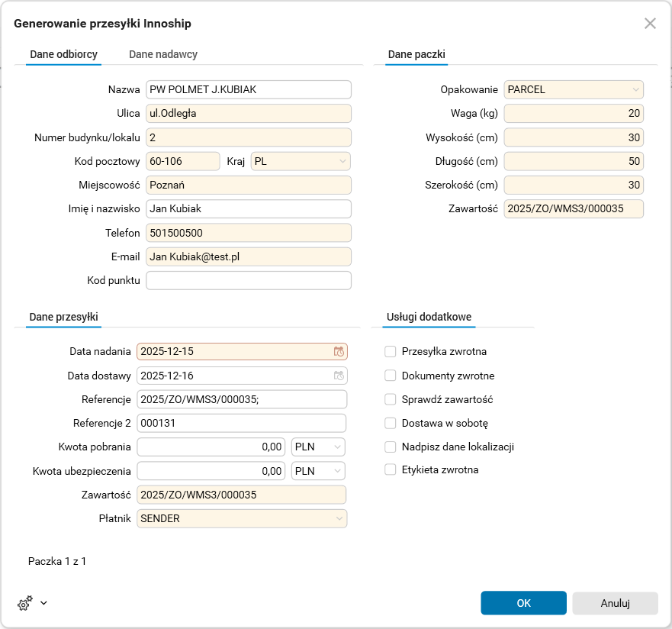Open calendar picker for Data nadania

click(x=339, y=352)
